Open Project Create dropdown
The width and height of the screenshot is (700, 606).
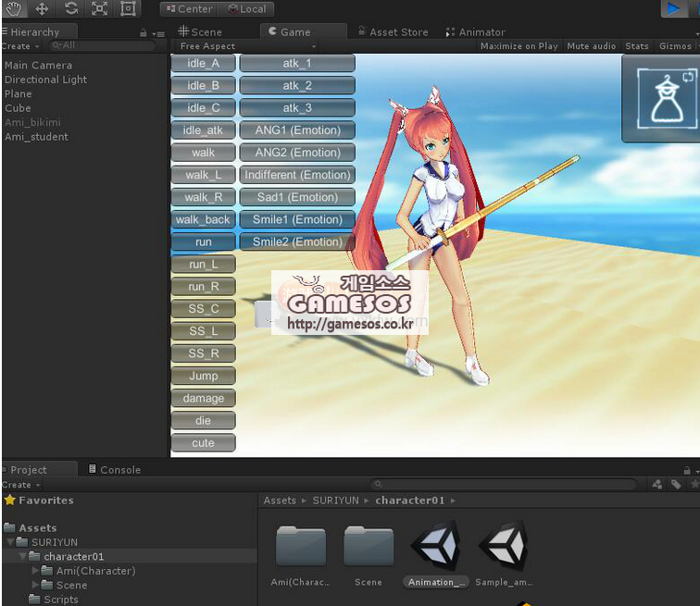click(x=20, y=485)
